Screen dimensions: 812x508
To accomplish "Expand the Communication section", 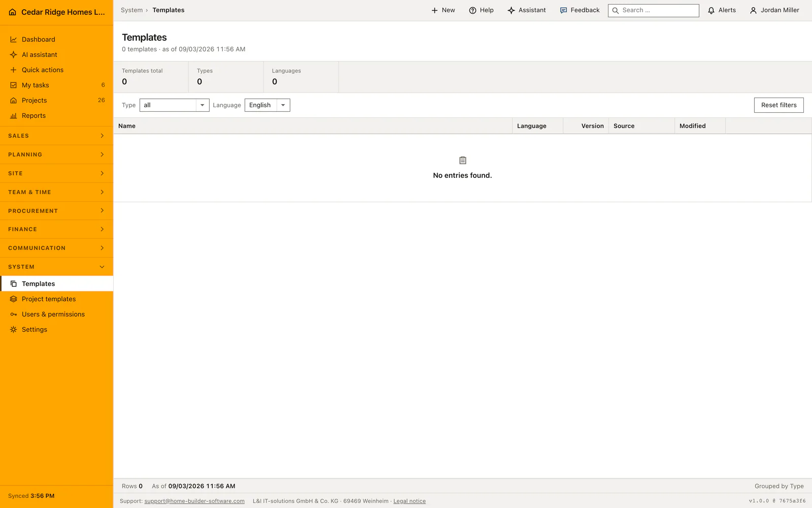I will pyautogui.click(x=56, y=248).
